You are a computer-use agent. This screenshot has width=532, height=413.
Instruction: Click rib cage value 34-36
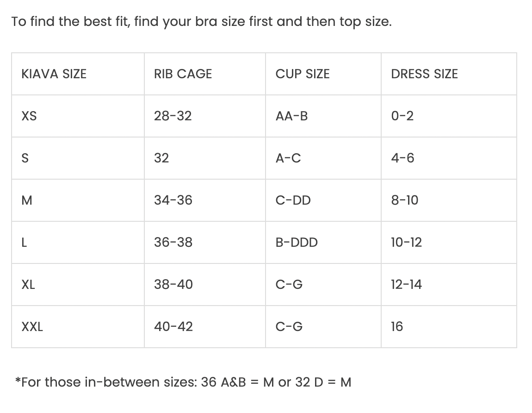tap(173, 200)
